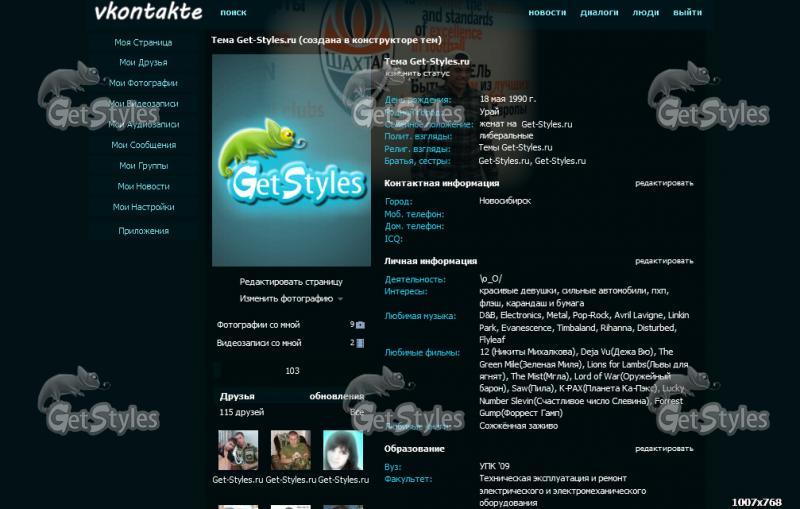Expand the 'Изменить фотографию' dropdown arrow
This screenshot has height=509, width=800.
pos(340,299)
